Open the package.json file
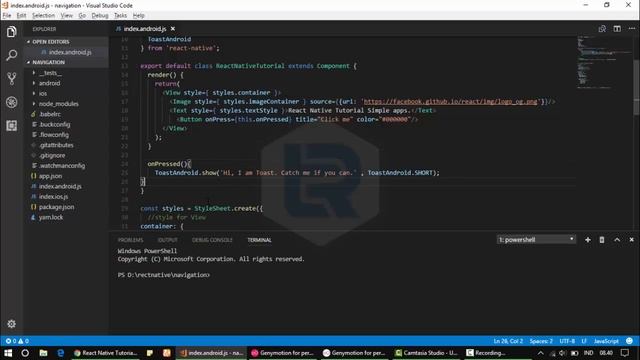The height and width of the screenshot is (360, 640). [x=56, y=207]
